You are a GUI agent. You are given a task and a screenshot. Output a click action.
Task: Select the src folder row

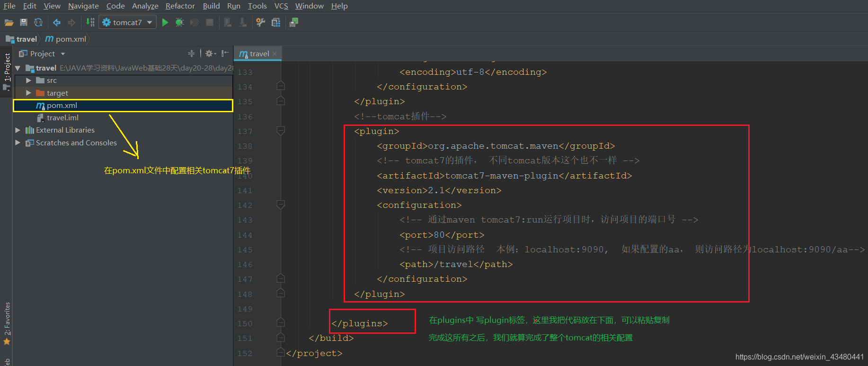tap(123, 80)
